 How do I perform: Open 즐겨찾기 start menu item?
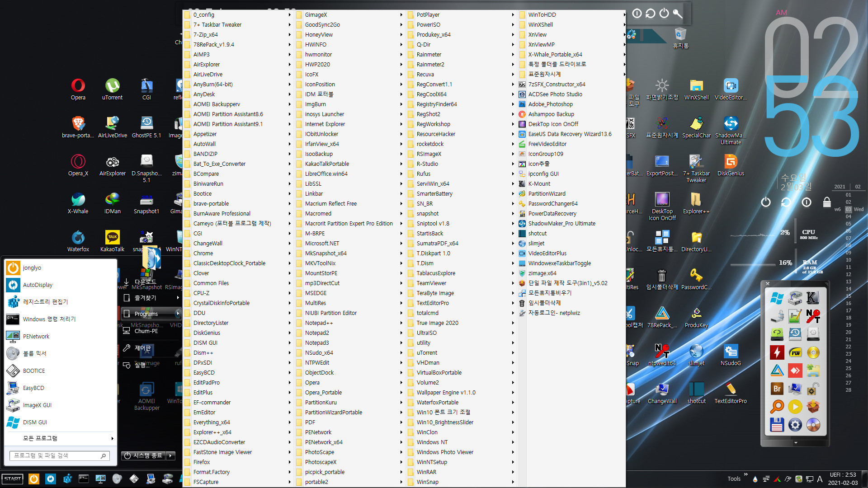tap(151, 298)
